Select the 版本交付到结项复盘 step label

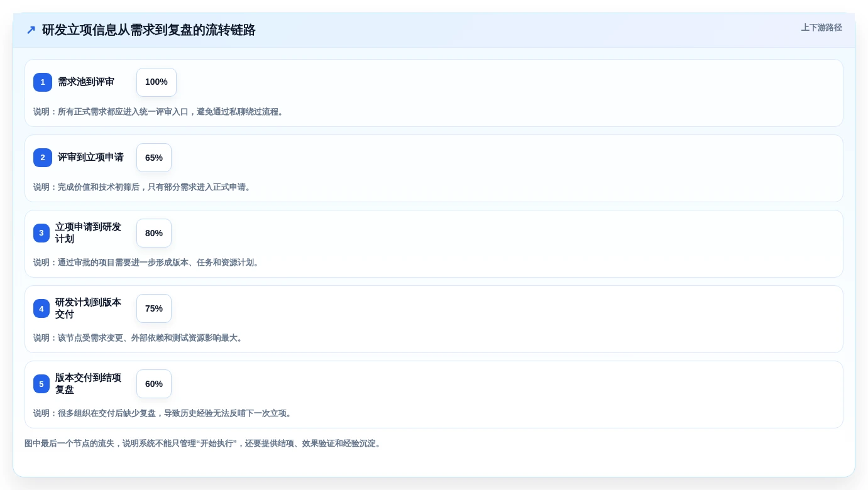[x=89, y=384]
